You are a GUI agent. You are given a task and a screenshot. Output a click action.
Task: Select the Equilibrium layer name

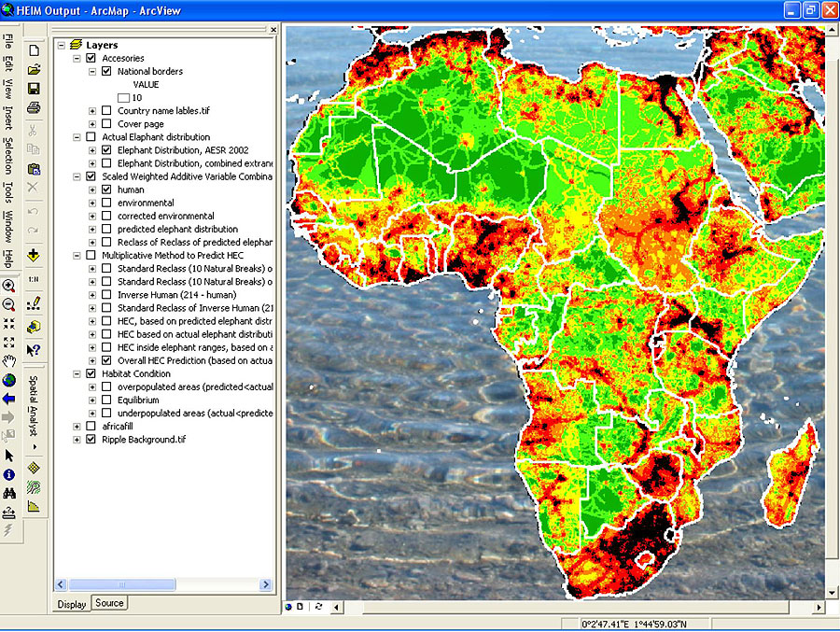pyautogui.click(x=138, y=400)
